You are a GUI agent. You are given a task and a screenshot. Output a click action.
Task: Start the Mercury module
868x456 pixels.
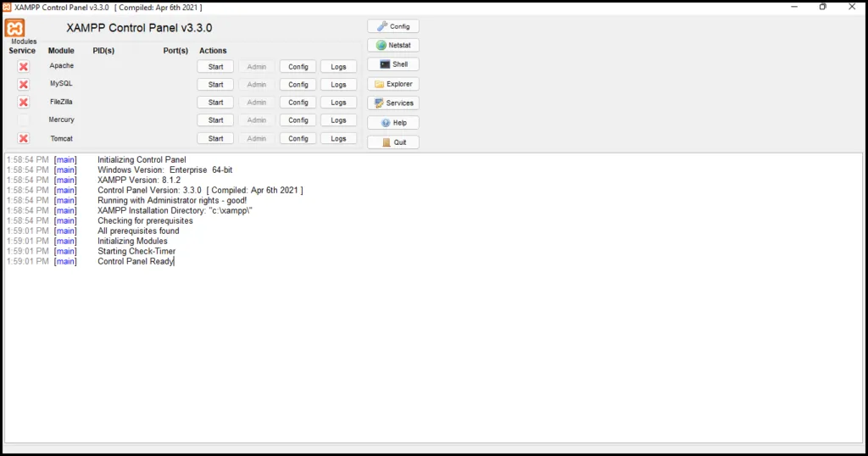(215, 120)
